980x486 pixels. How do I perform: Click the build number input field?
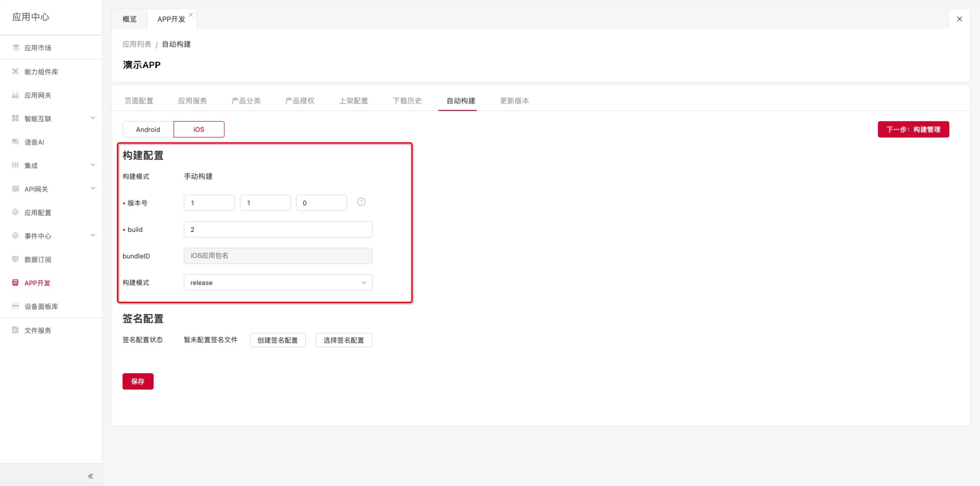point(278,229)
